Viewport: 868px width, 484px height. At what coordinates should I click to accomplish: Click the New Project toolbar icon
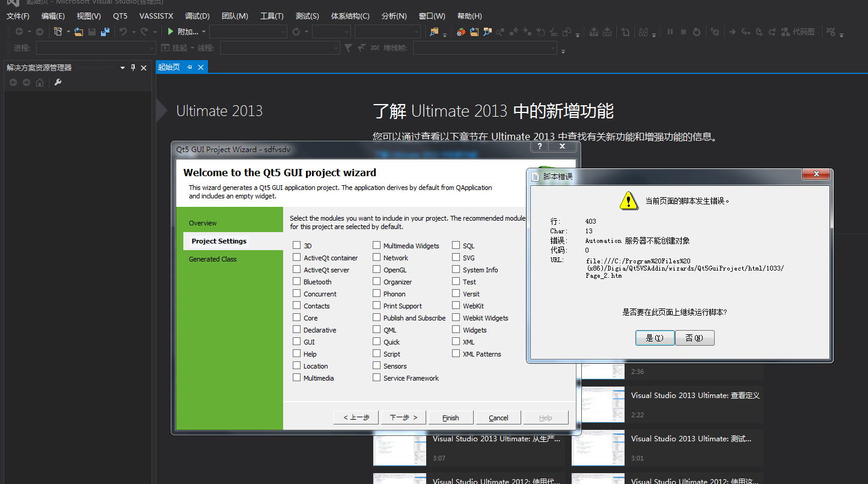pyautogui.click(x=58, y=31)
